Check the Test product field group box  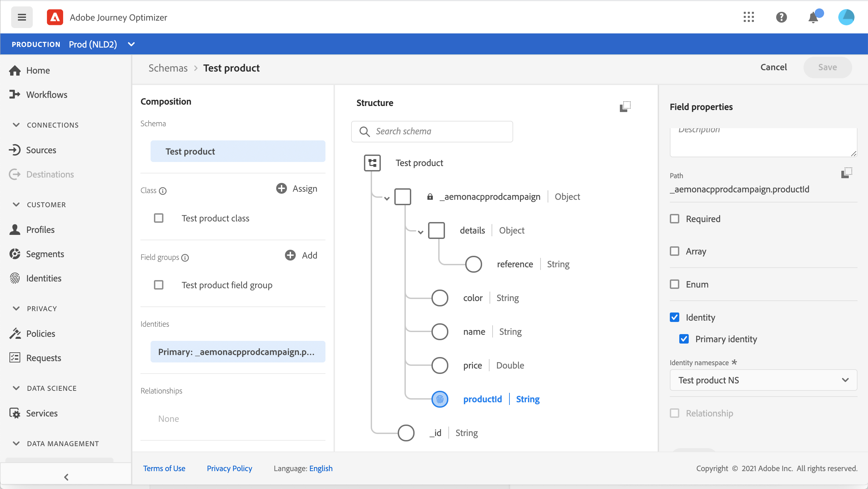159,285
